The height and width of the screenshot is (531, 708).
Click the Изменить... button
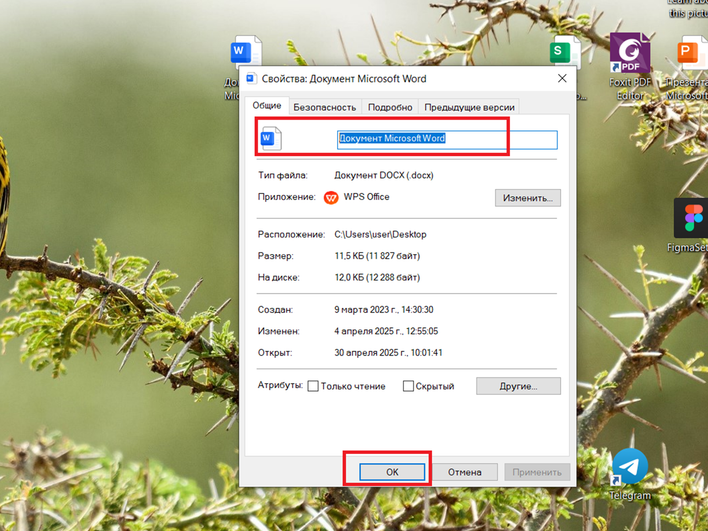(x=528, y=198)
